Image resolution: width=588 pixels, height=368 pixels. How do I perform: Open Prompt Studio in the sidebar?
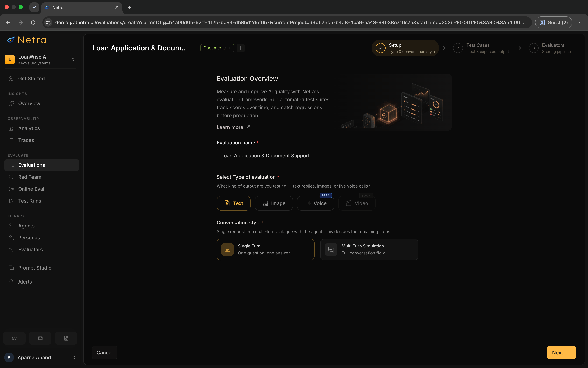(x=41, y=268)
